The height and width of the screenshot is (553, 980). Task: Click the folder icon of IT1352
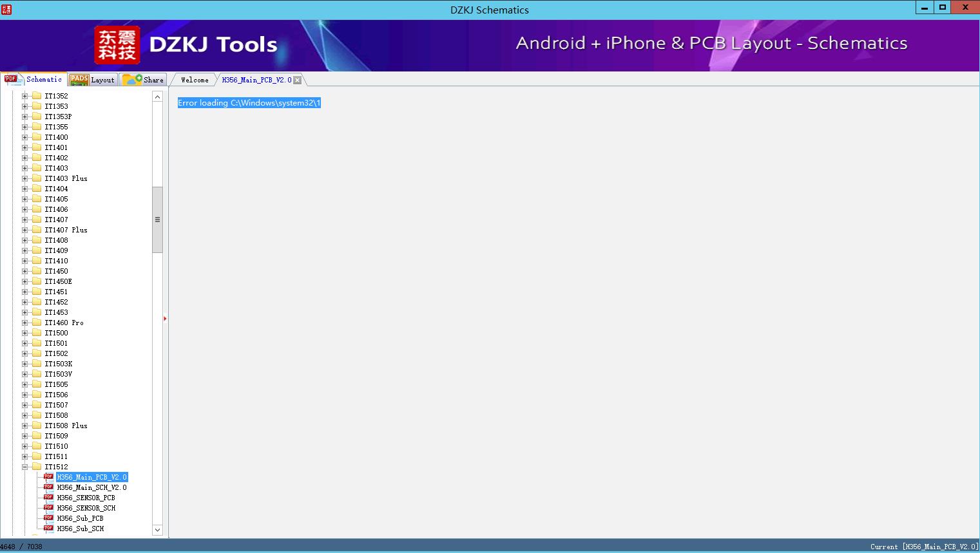pos(37,96)
